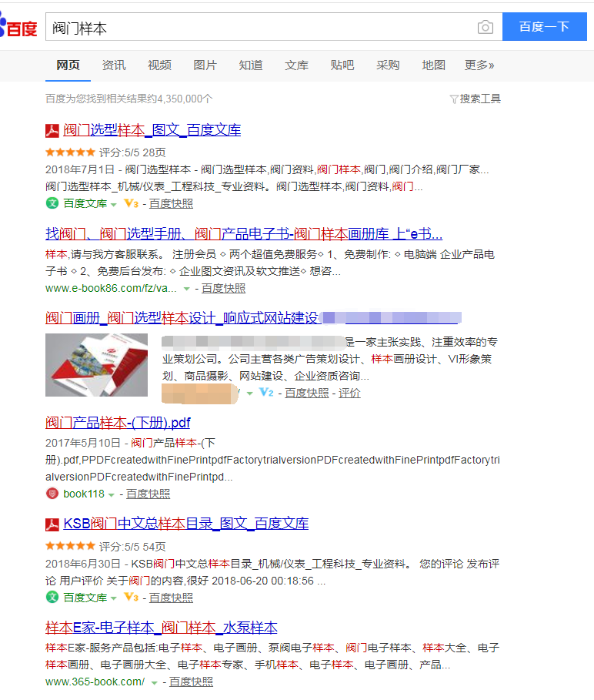Open 百度快照 of 阀门画册 result
This screenshot has width=594, height=700.
(307, 393)
